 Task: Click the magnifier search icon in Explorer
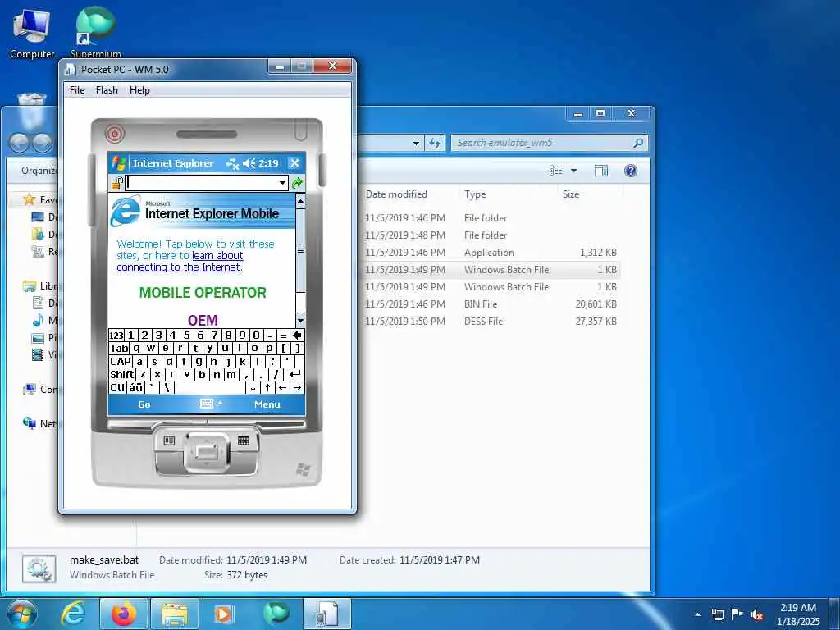pos(638,143)
